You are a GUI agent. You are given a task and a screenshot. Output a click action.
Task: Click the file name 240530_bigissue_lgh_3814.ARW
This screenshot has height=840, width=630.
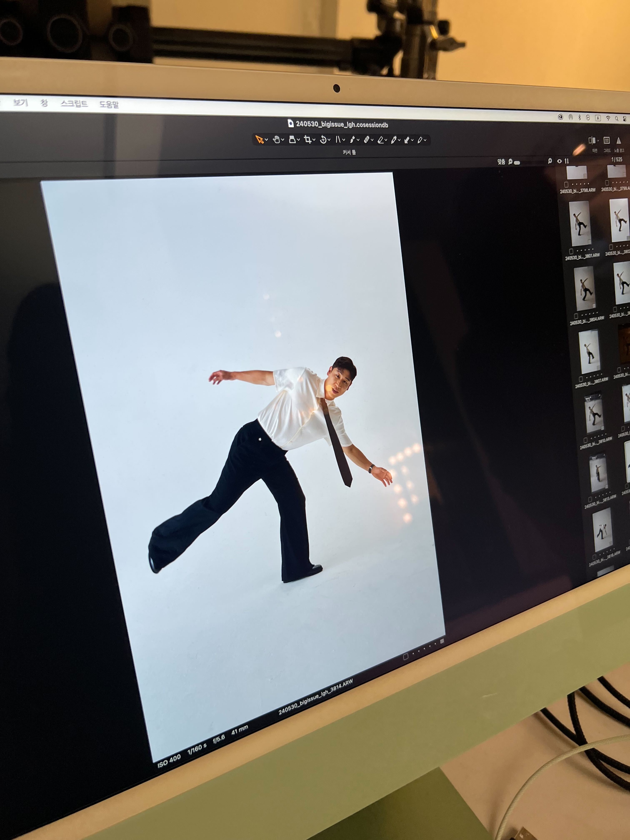click(x=316, y=696)
